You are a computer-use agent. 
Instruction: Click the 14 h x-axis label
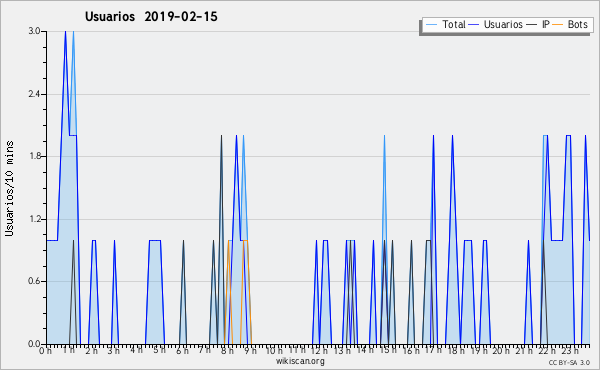(365, 350)
